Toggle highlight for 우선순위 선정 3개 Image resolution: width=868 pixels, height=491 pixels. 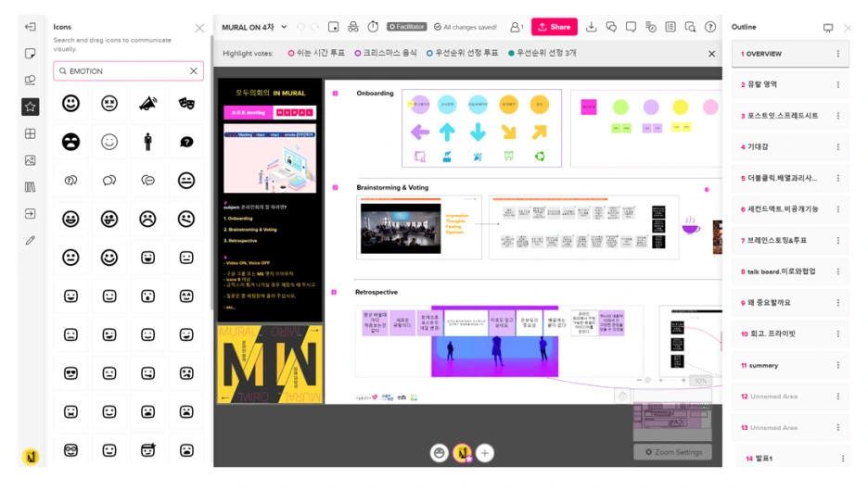(x=542, y=53)
